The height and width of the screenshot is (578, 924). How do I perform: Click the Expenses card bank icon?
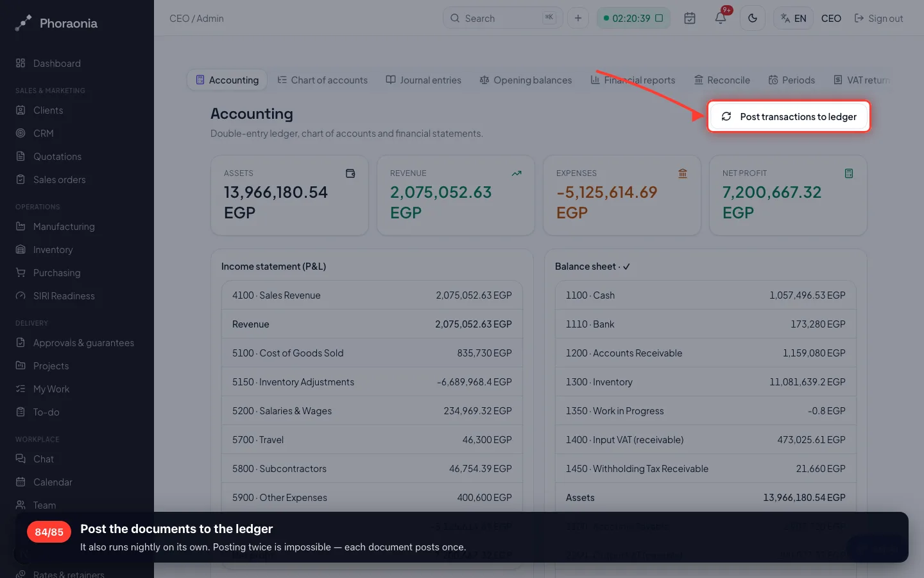[683, 173]
